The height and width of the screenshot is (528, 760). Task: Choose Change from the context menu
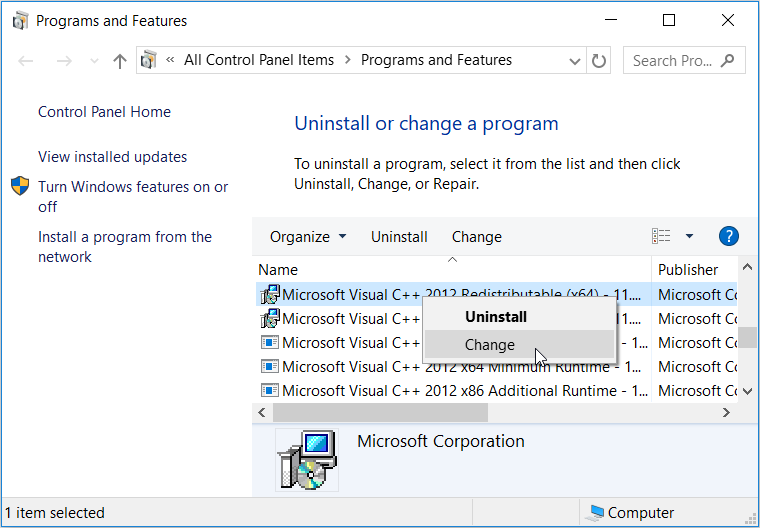coord(490,345)
